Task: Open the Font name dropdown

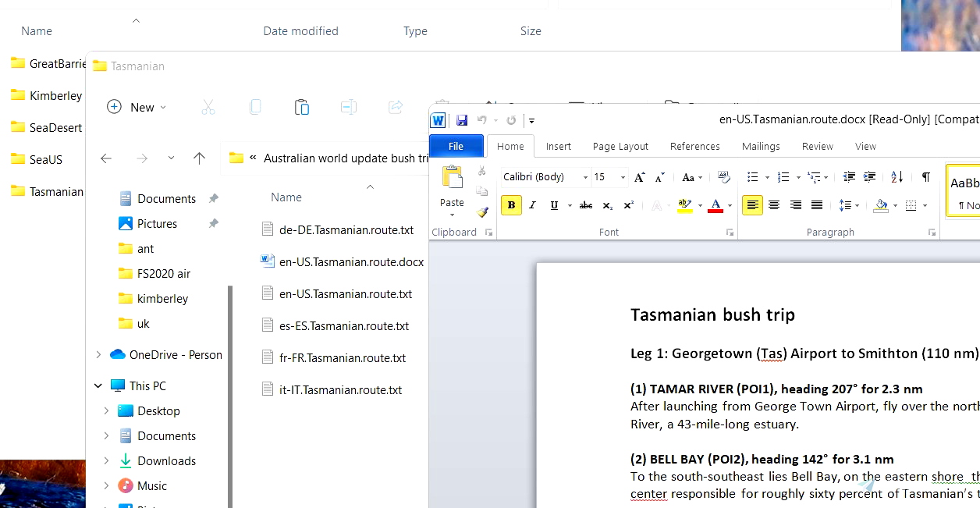Action: pyautogui.click(x=586, y=177)
